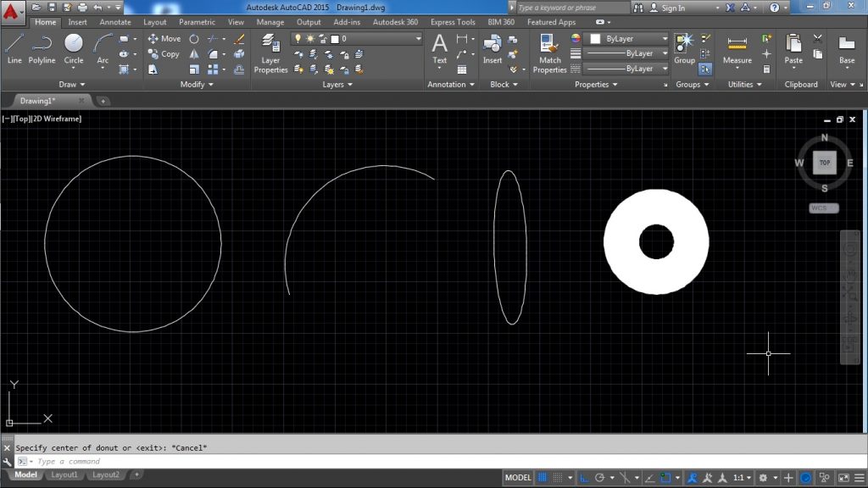The height and width of the screenshot is (488, 868).
Task: Toggle object snap square icon
Action: click(666, 478)
